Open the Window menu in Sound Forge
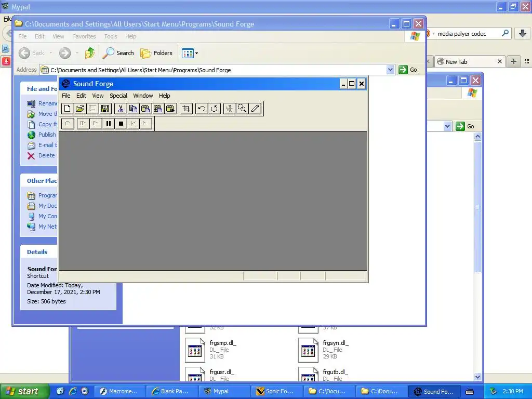Image resolution: width=532 pixels, height=399 pixels. 143,96
